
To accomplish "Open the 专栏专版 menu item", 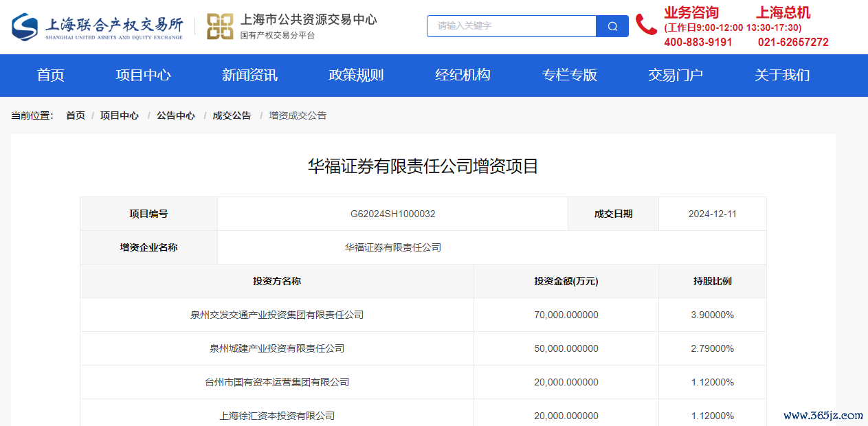I will coord(569,75).
